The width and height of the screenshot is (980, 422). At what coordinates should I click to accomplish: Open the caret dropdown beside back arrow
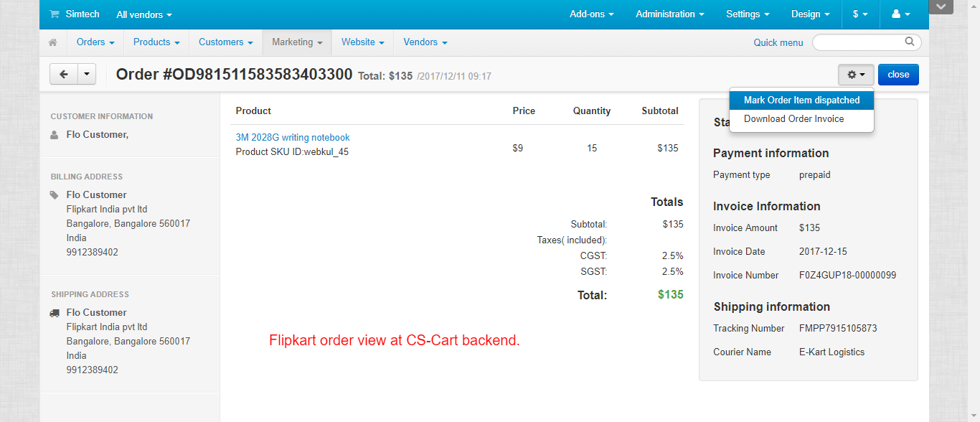click(x=87, y=74)
